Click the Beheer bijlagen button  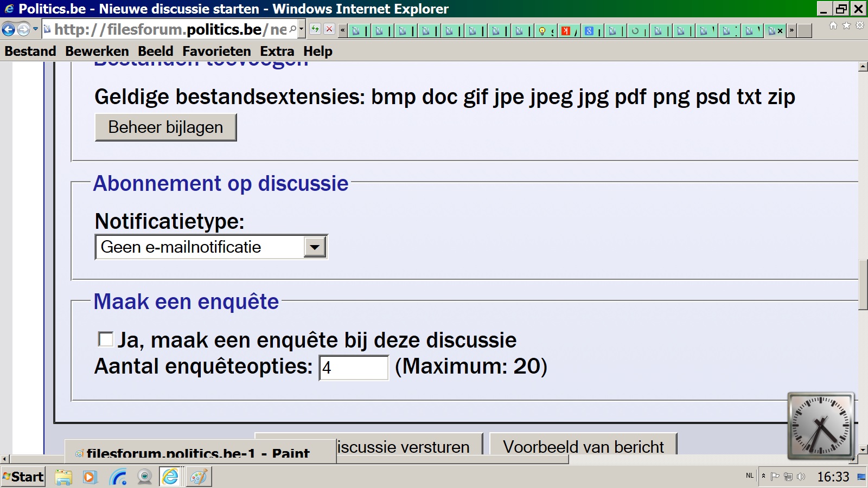tap(165, 127)
